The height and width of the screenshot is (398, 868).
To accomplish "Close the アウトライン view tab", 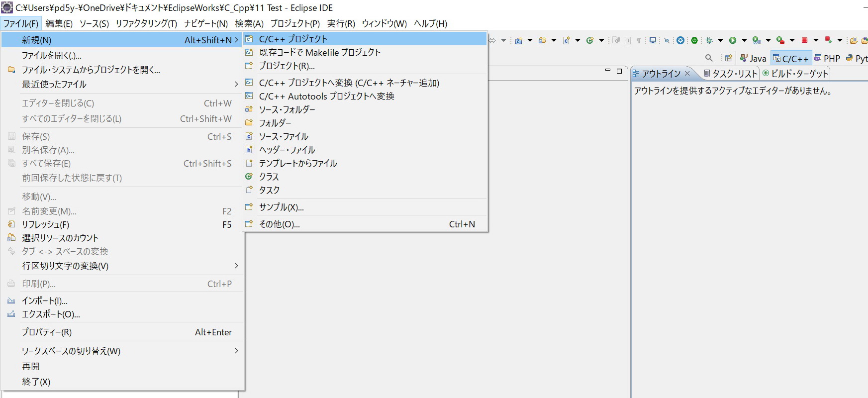I will pos(687,74).
